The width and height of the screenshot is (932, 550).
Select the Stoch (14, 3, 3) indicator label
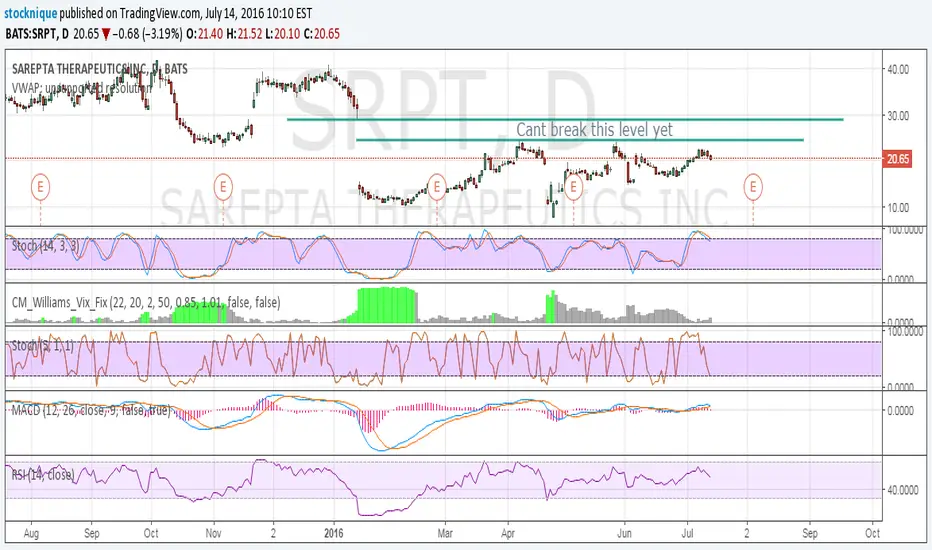pyautogui.click(x=45, y=246)
